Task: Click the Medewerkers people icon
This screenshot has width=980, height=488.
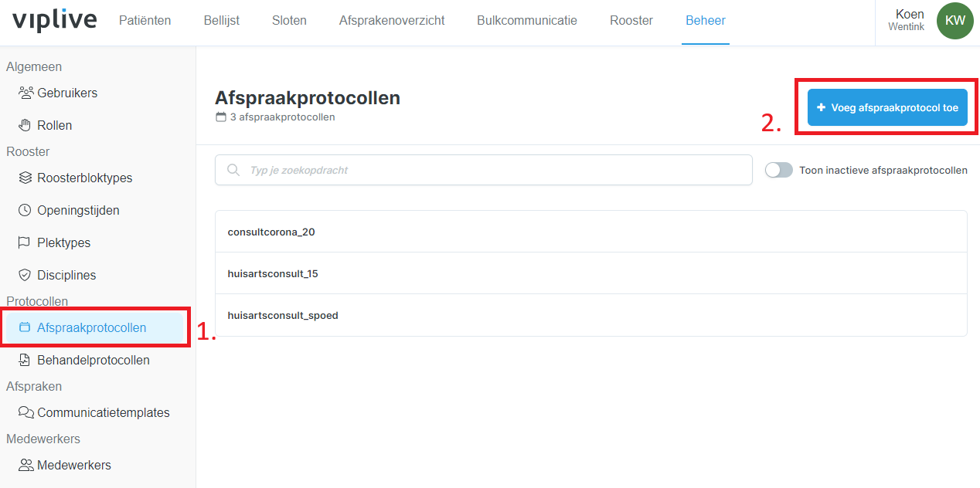Action: [26, 465]
